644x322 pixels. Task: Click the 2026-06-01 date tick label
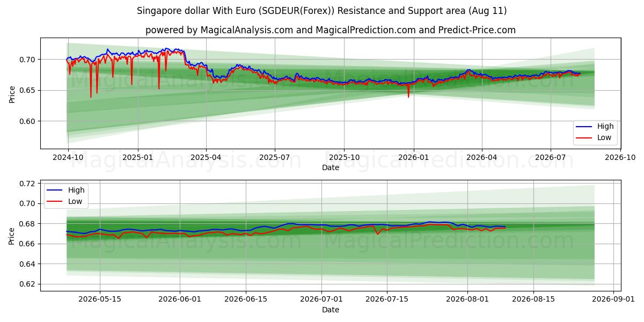pos(180,299)
